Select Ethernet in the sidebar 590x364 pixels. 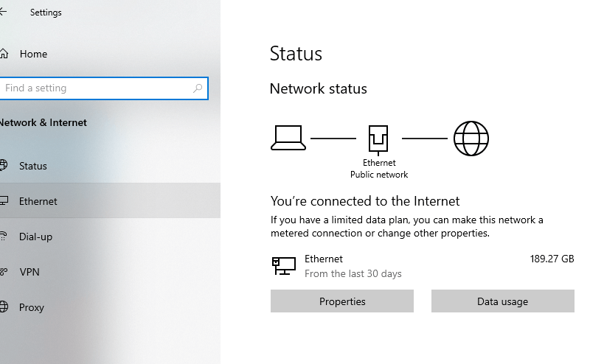tap(110, 201)
